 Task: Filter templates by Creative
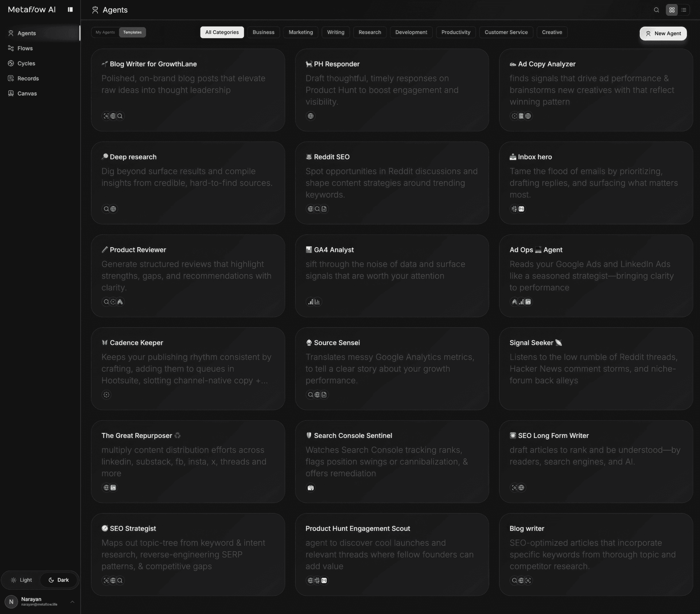point(552,32)
